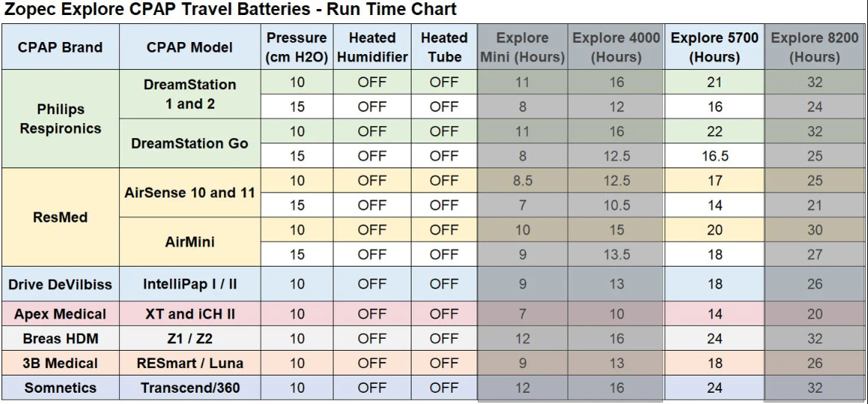Click the Pressure (cm H2O) header cell
The image size is (868, 404).
(297, 47)
